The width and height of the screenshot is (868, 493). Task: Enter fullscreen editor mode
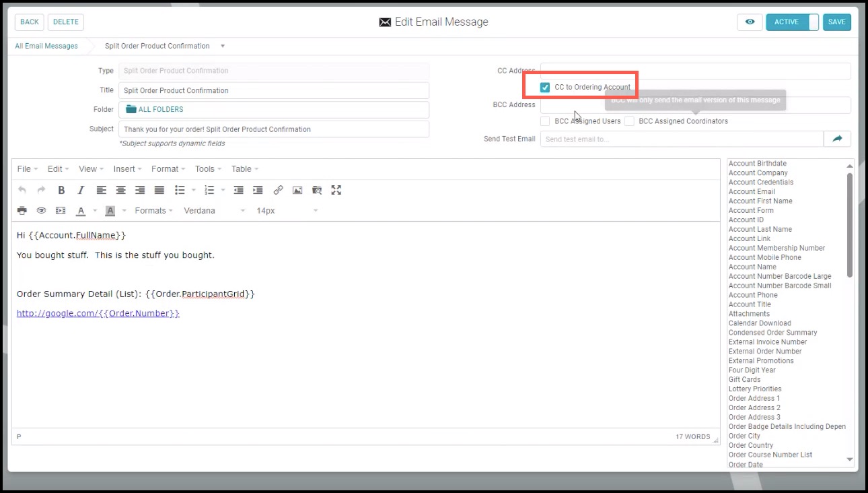336,191
